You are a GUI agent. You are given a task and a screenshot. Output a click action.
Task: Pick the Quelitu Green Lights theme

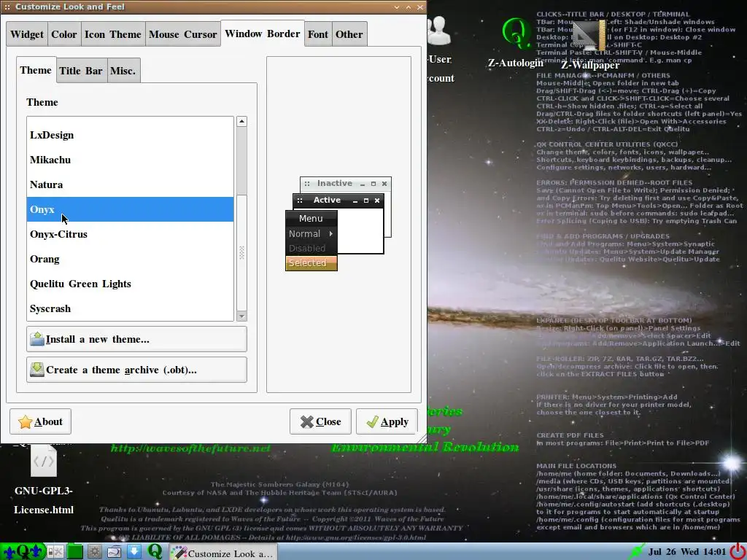(x=130, y=284)
